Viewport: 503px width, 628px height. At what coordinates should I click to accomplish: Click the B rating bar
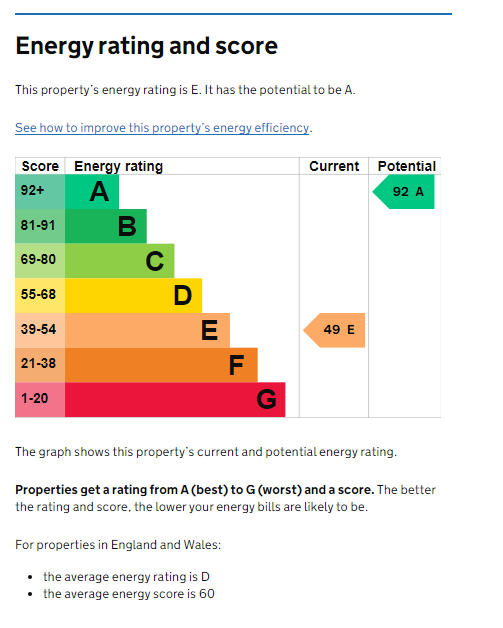pos(106,226)
